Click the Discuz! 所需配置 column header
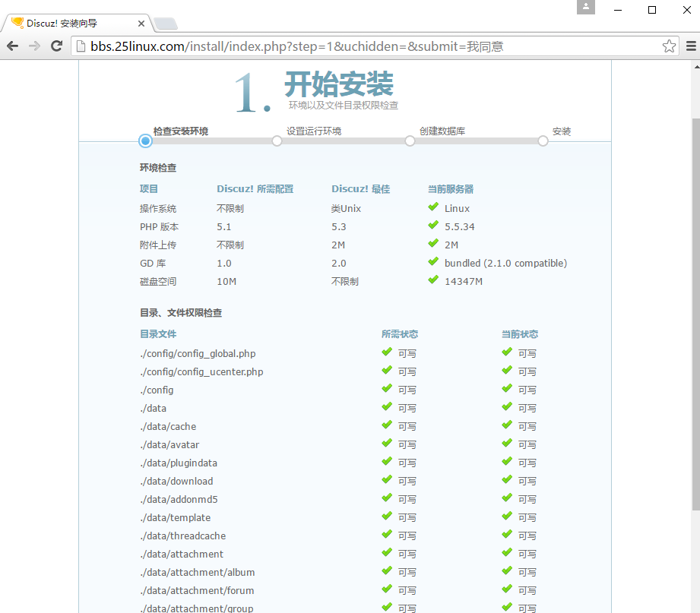 click(x=255, y=188)
